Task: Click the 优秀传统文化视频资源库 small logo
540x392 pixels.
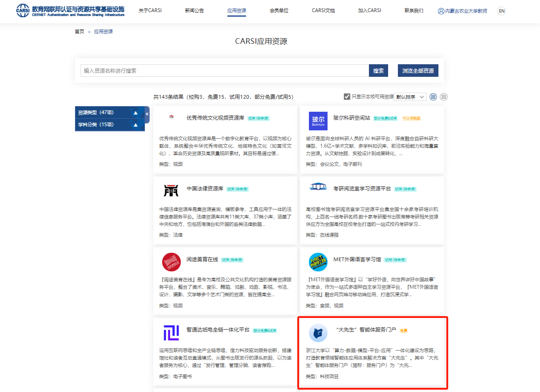Action: pos(171,117)
